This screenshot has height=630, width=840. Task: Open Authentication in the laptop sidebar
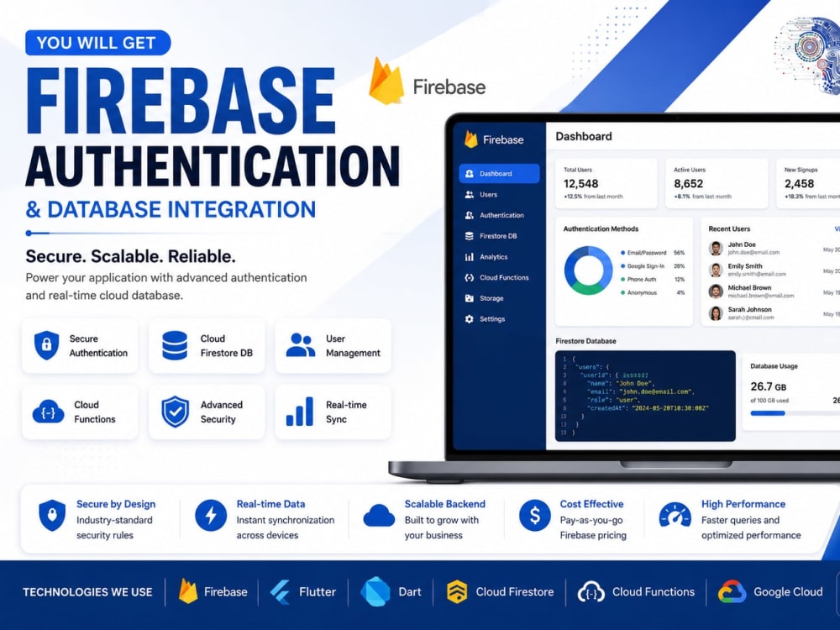[494, 215]
